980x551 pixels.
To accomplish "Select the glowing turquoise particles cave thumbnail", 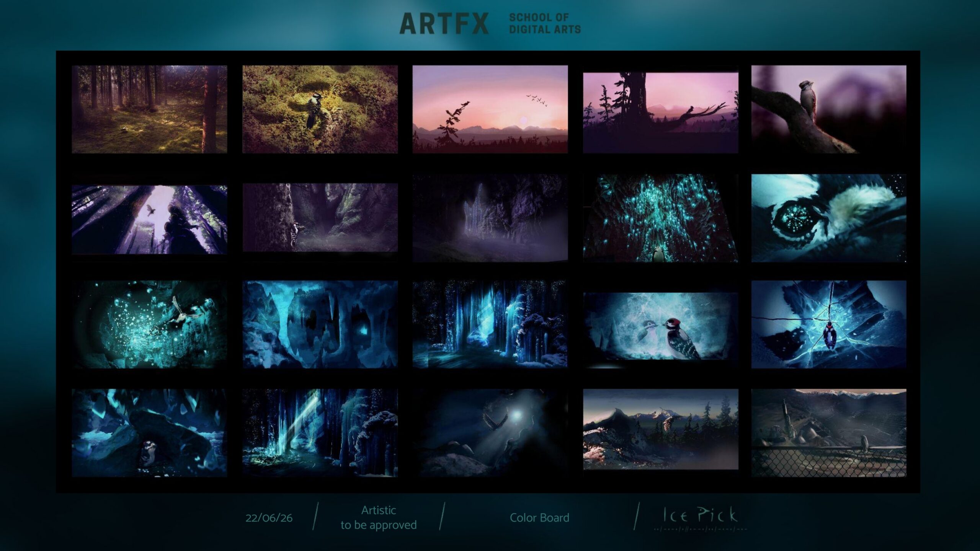I will 660,218.
